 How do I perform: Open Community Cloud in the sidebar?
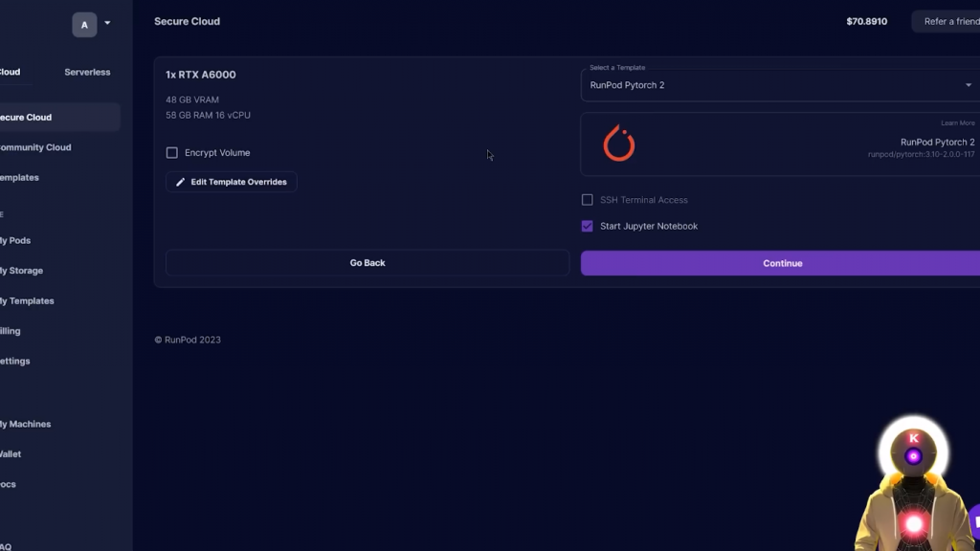coord(34,147)
